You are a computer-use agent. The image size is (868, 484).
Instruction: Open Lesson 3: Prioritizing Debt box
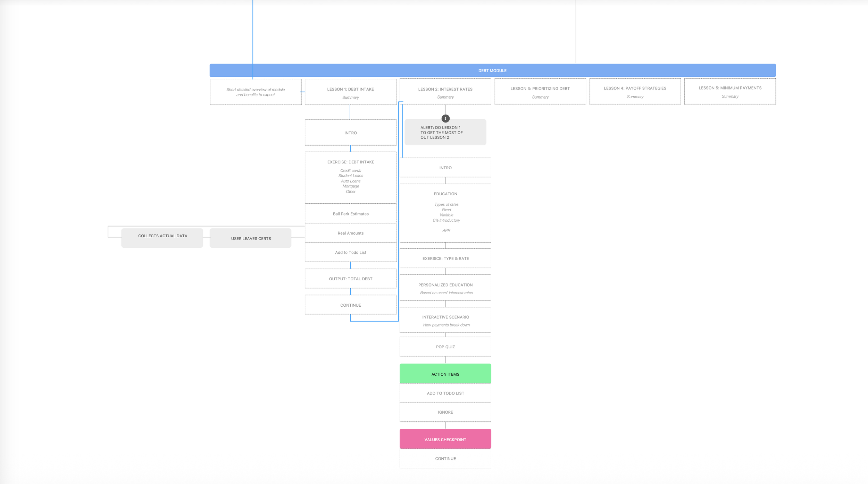540,92
